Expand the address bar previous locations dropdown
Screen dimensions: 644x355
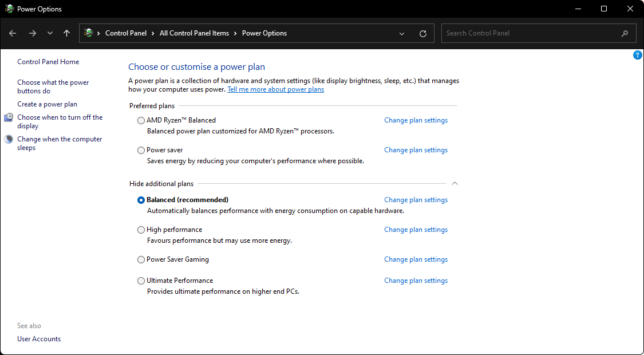[x=402, y=33]
